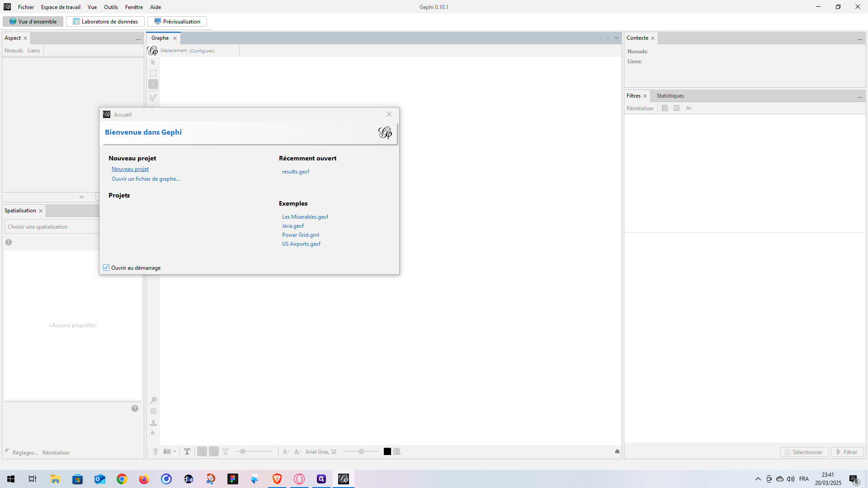Adjust the edge weight scale slider
This screenshot has width=868, height=488.
click(x=254, y=451)
